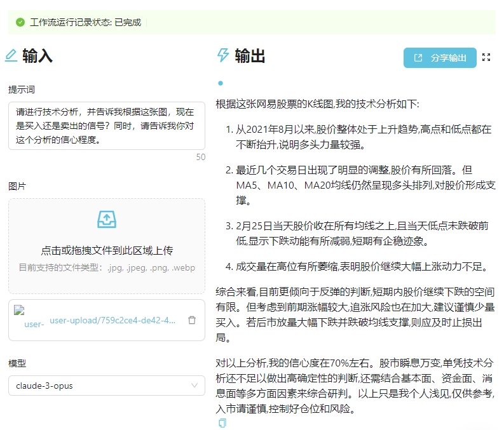The height and width of the screenshot is (430, 504).
Task: Click the blue dot indicator above output
Action: pos(220,83)
